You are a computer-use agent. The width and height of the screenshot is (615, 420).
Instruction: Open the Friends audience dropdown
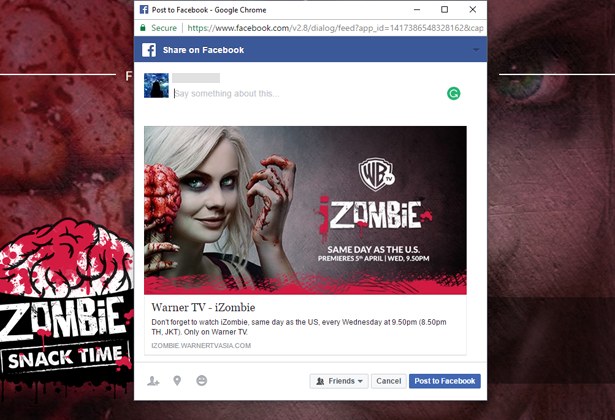coord(339,381)
